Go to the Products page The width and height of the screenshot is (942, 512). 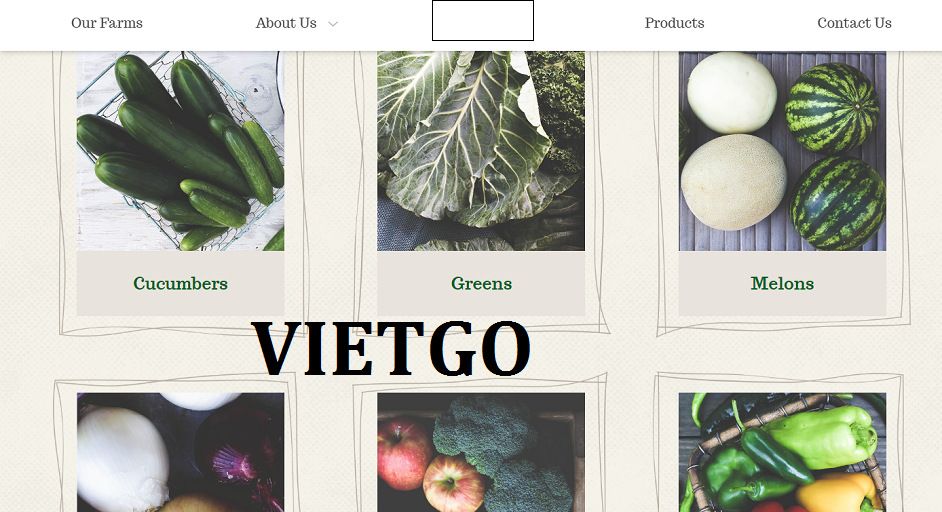click(x=674, y=23)
